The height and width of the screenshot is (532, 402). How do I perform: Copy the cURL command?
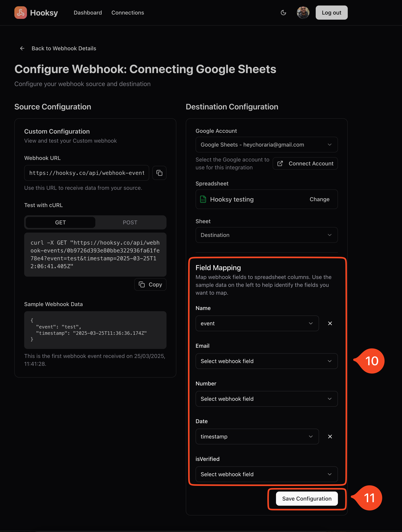pyautogui.click(x=150, y=284)
